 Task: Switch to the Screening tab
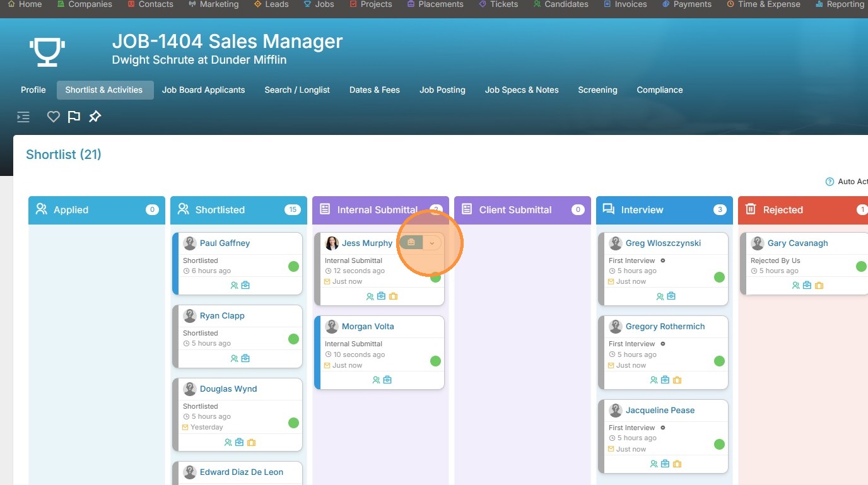pyautogui.click(x=597, y=90)
